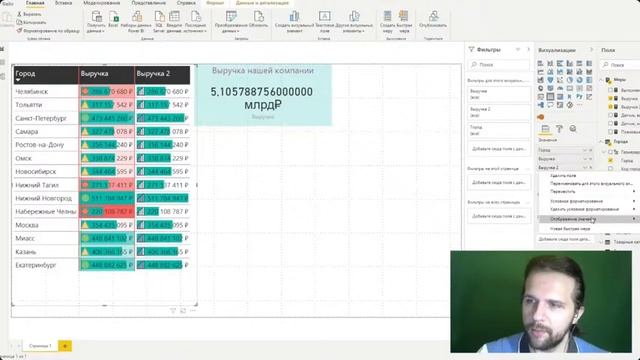Open More options ellipsis under table visual
Viewport: 640px width, 360px height.
[193, 311]
